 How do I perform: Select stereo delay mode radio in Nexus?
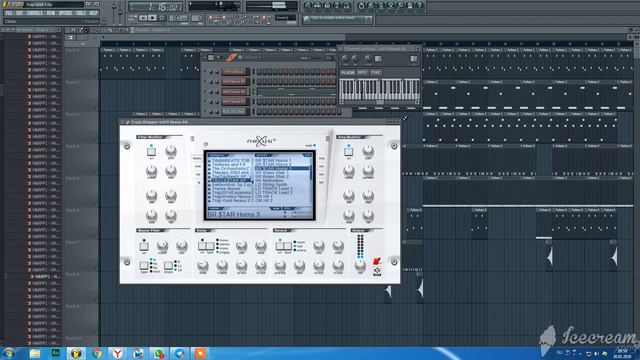pyautogui.click(x=218, y=244)
